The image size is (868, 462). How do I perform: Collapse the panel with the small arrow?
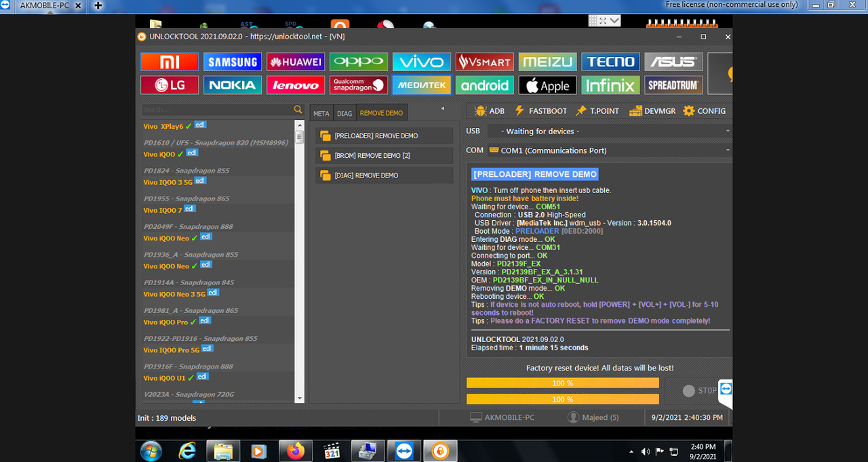tap(443, 108)
